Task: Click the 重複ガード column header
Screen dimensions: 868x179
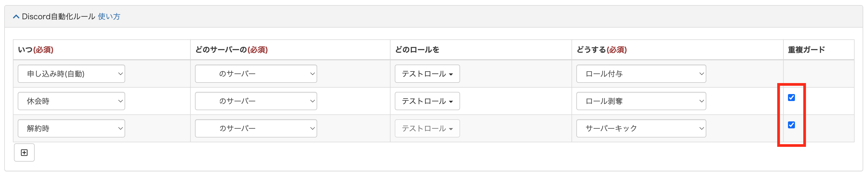Action: pyautogui.click(x=806, y=50)
